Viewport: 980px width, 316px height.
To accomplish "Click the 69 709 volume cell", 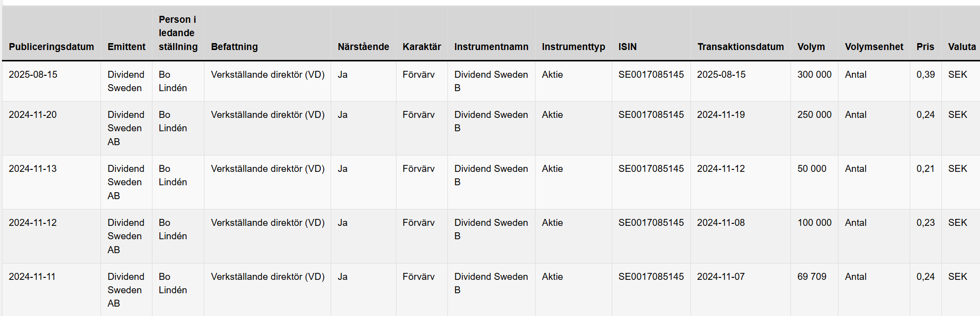I will click(x=812, y=276).
